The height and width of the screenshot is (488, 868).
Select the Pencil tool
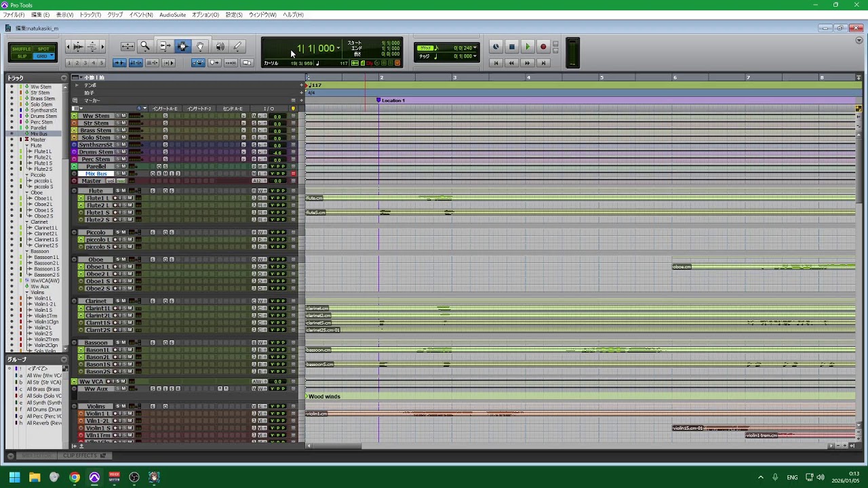point(237,46)
